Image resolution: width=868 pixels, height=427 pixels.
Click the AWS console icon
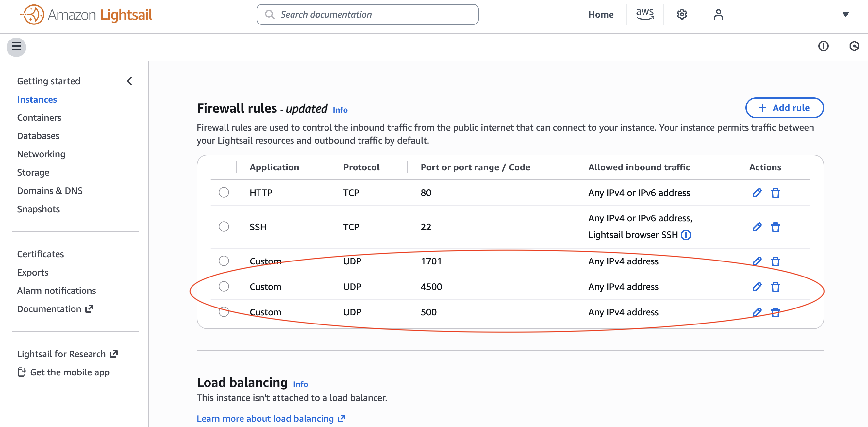(644, 14)
